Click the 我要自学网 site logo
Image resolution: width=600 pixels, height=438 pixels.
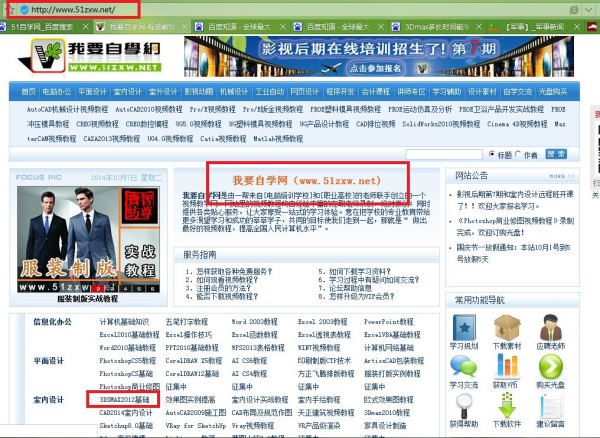pos(90,56)
